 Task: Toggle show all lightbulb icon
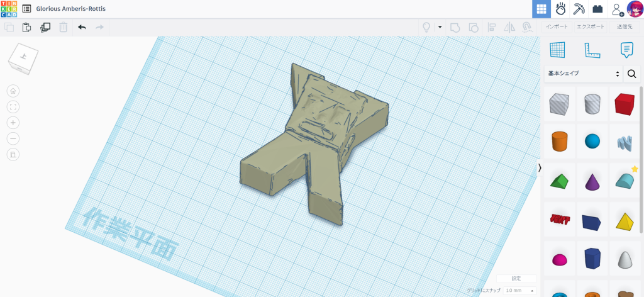(426, 28)
